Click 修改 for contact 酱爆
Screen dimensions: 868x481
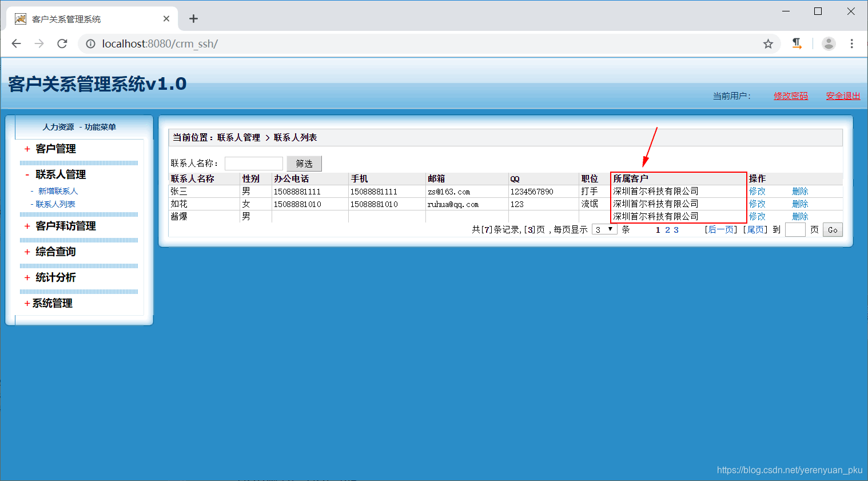tap(757, 216)
